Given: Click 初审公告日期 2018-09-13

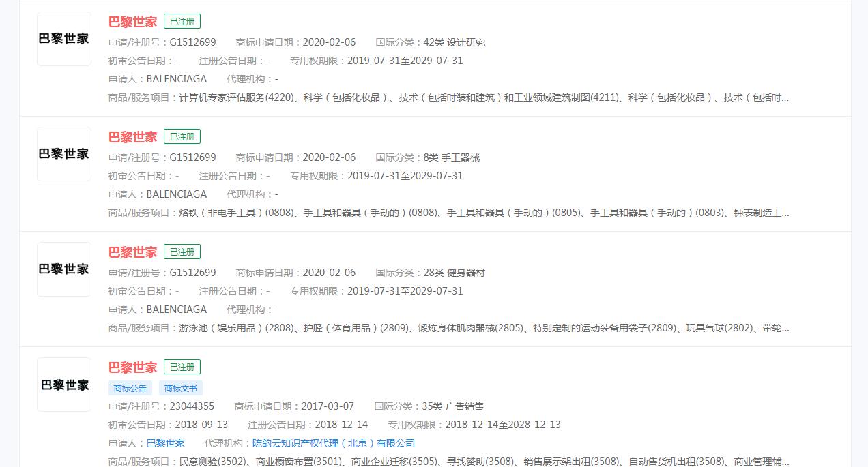Looking at the screenshot, I should click(x=201, y=425).
